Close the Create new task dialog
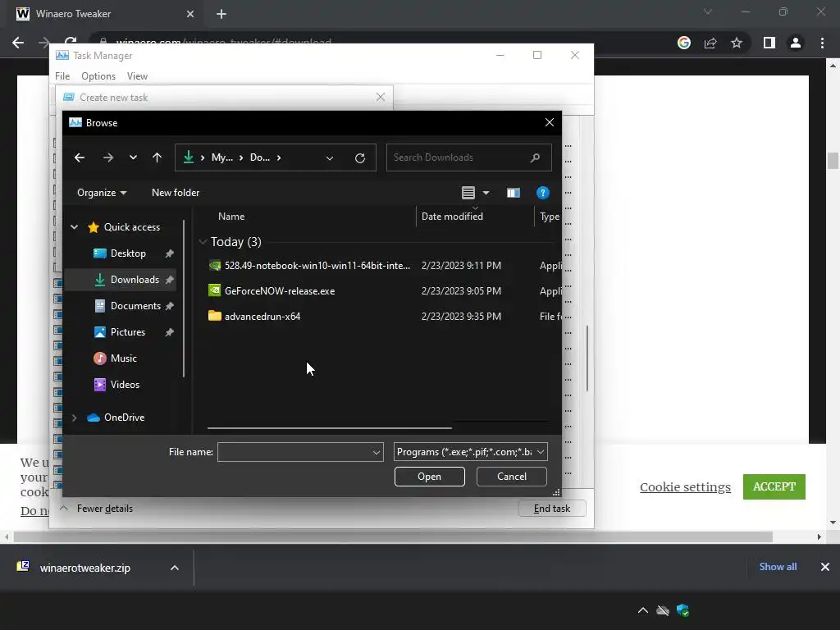 [381, 97]
